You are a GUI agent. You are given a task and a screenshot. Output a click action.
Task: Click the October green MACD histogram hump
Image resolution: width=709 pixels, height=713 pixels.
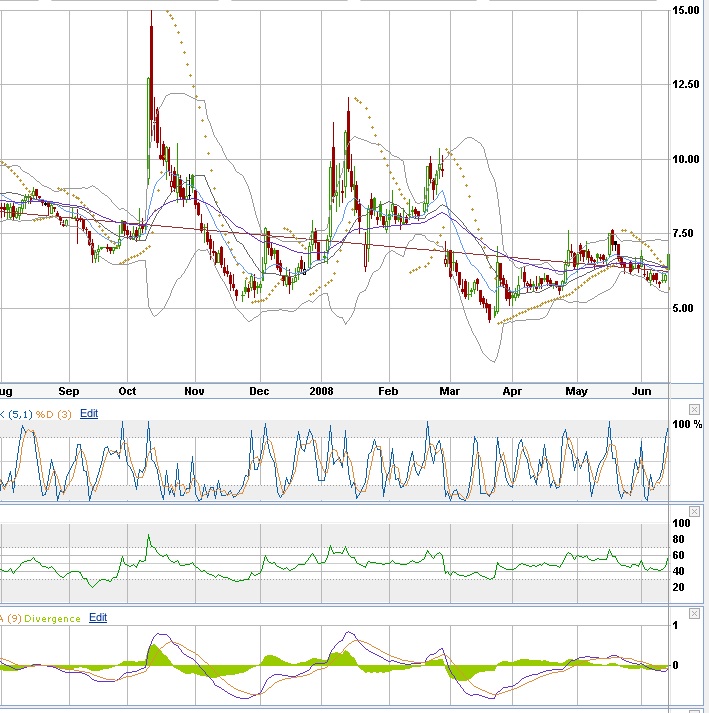[158, 657]
